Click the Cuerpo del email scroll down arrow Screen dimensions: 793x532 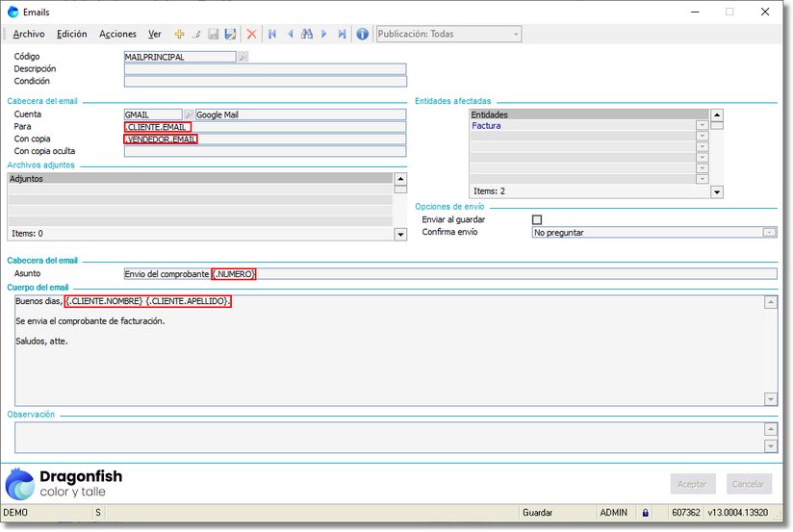(x=770, y=399)
